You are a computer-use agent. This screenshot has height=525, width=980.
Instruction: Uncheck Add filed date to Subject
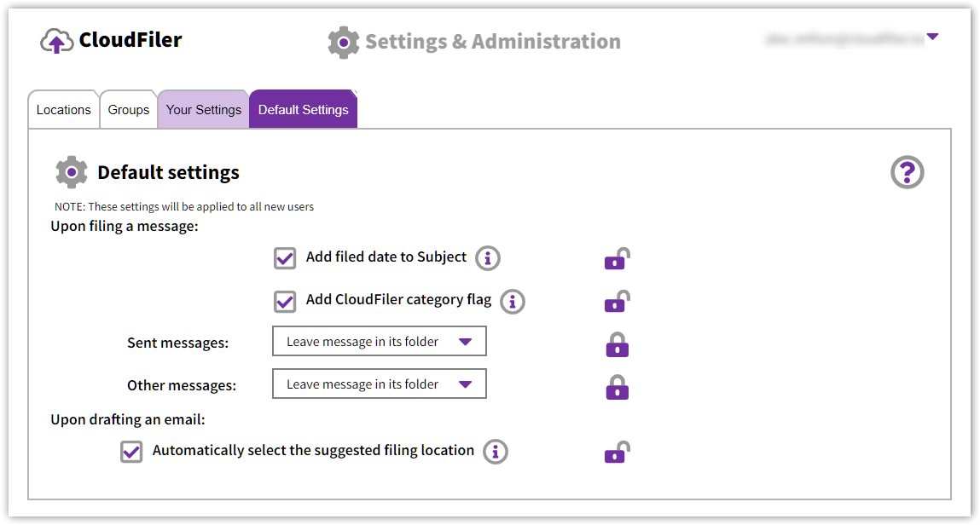(x=285, y=258)
